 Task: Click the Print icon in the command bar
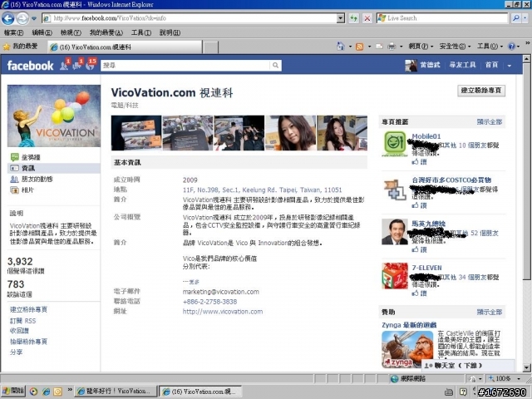click(x=392, y=47)
